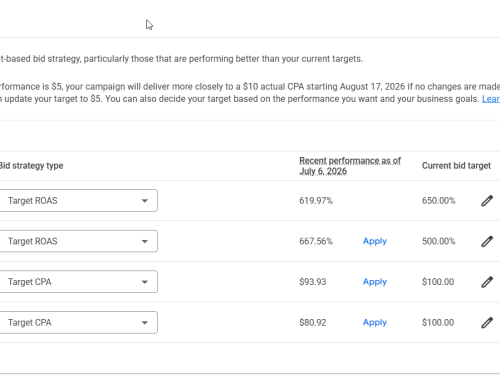Screen dimensions: 500x383
Task: Select the $80.92 performance value
Action: (313, 323)
